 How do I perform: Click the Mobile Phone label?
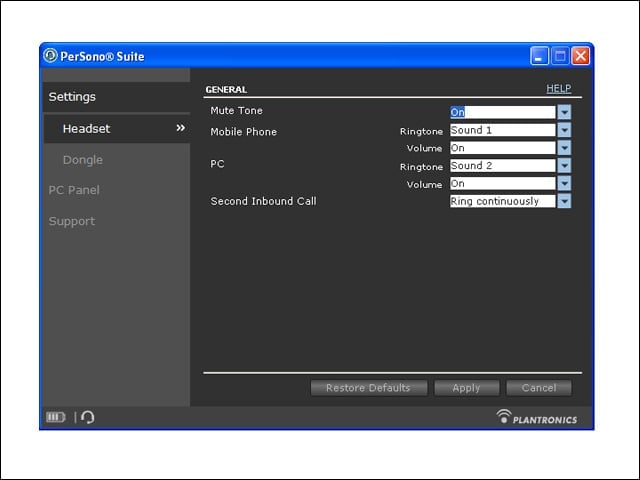244,132
